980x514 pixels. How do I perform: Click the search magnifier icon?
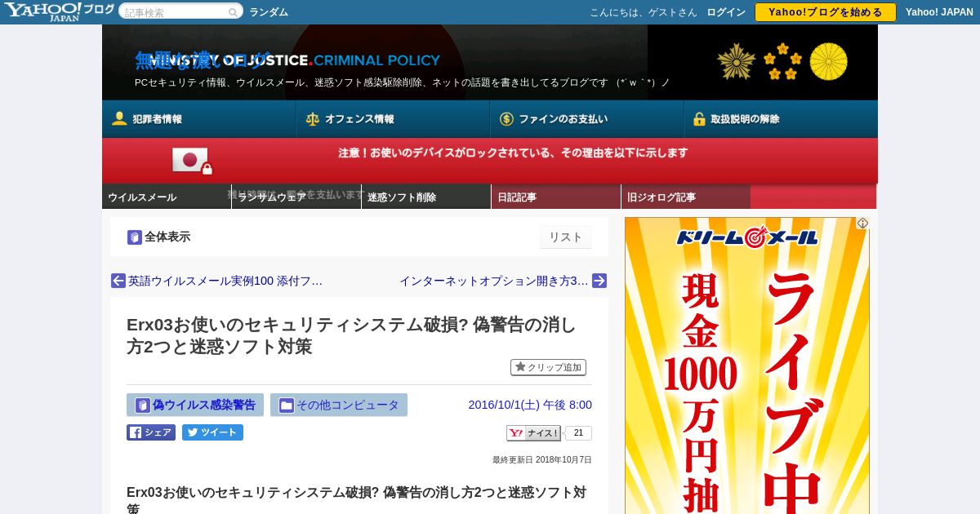click(233, 12)
